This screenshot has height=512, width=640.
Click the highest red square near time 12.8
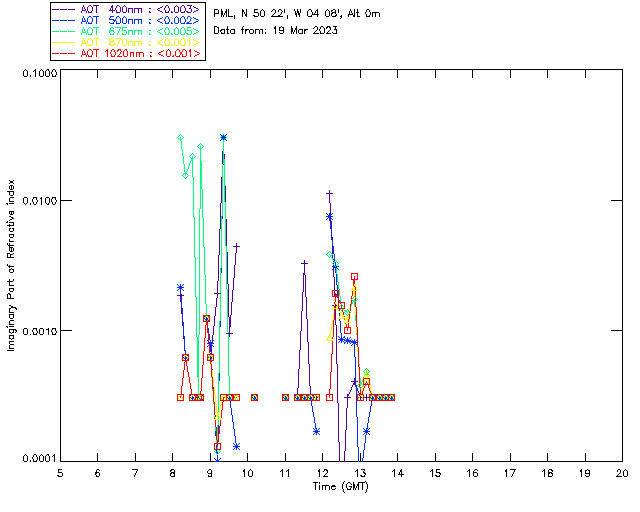354,277
